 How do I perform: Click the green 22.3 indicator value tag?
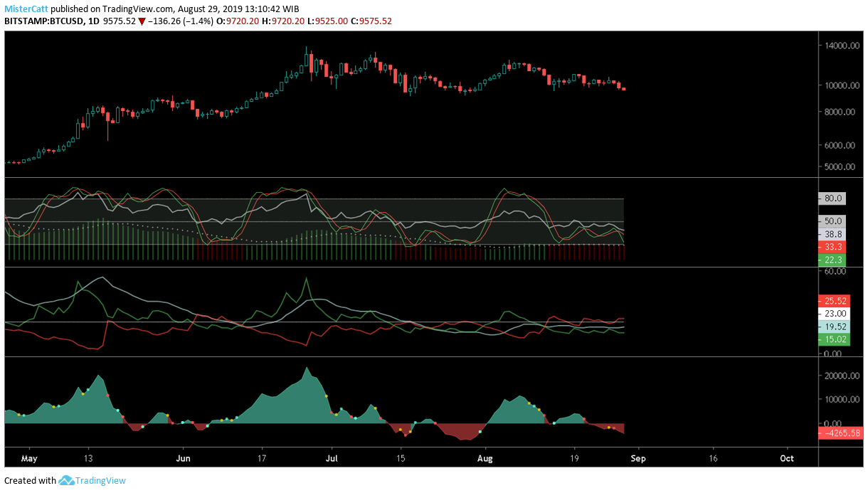pyautogui.click(x=832, y=260)
